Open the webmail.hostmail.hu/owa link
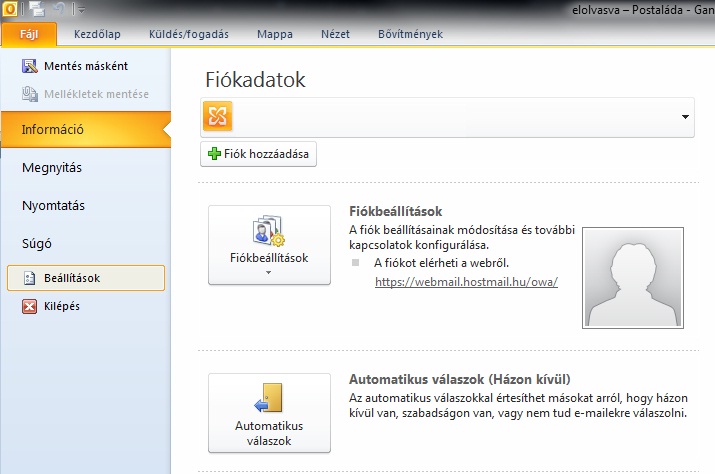The width and height of the screenshot is (715, 474). click(466, 282)
